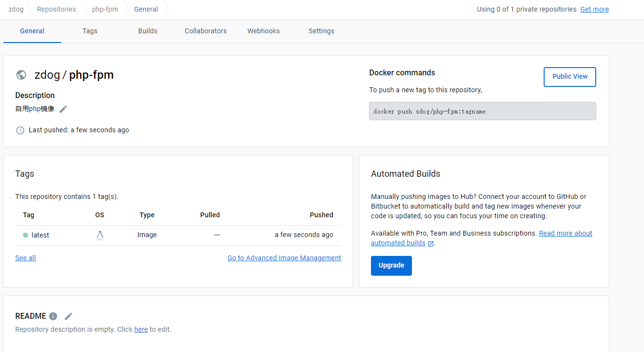The image size is (644, 352).
Task: Click the Linux penguin OS icon
Action: (x=100, y=235)
